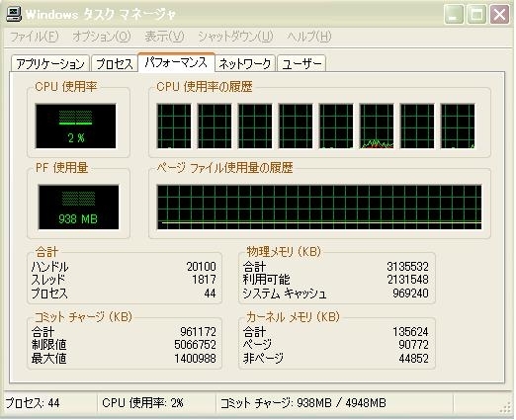Switch to the ユーザー tab

301,63
